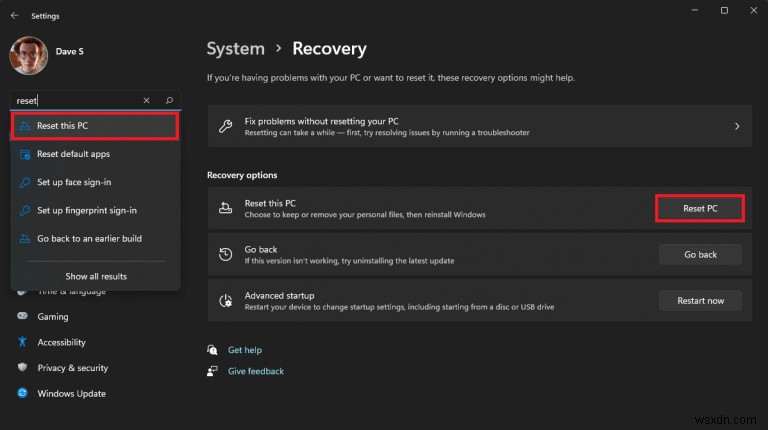This screenshot has height=430, width=768.
Task: Click System in the breadcrumb
Action: (236, 48)
